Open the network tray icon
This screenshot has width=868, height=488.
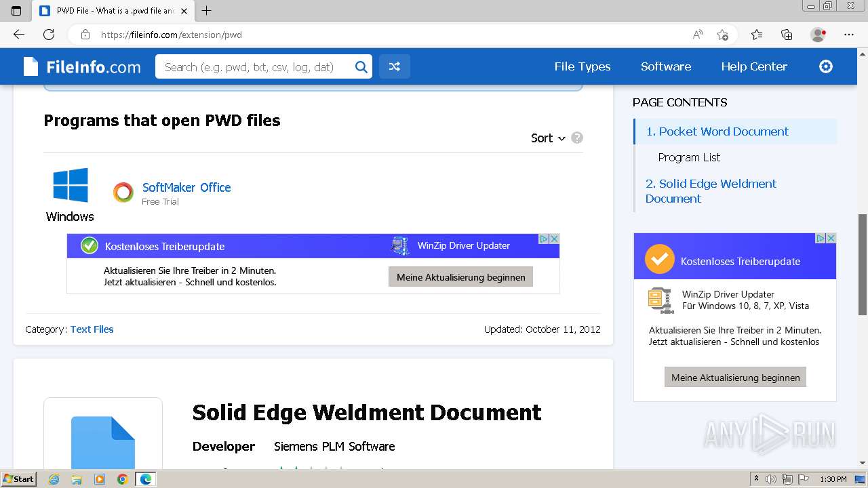tap(787, 479)
